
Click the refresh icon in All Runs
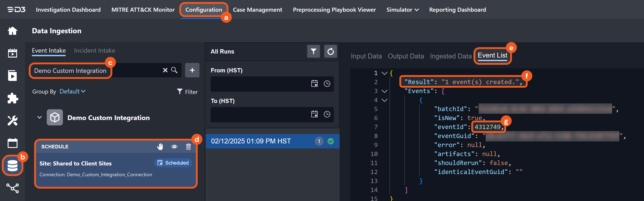tap(330, 51)
